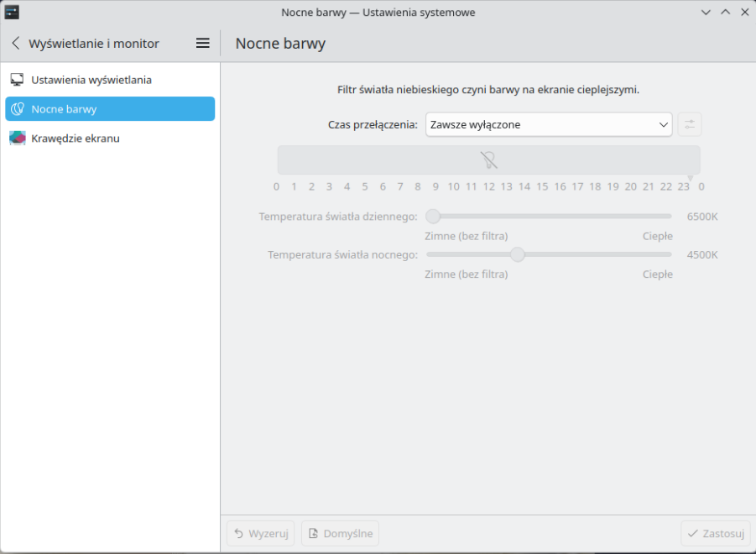Minimize the Ustawienia systemowe window

(x=706, y=12)
